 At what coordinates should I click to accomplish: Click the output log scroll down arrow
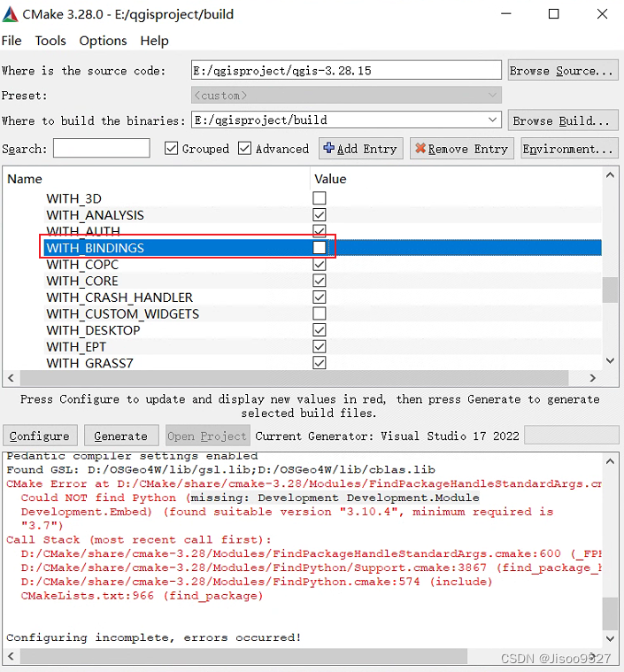point(610,639)
